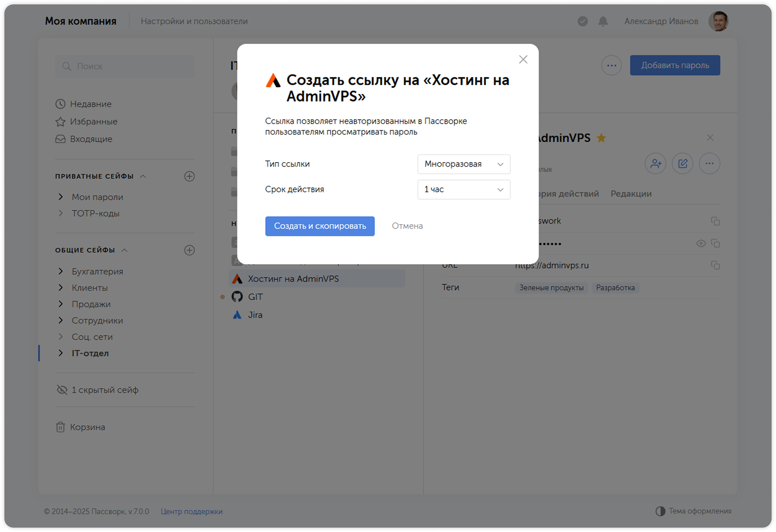Image resolution: width=776 pixels, height=532 pixels.
Task: Click the Green products tag
Action: pyautogui.click(x=551, y=288)
